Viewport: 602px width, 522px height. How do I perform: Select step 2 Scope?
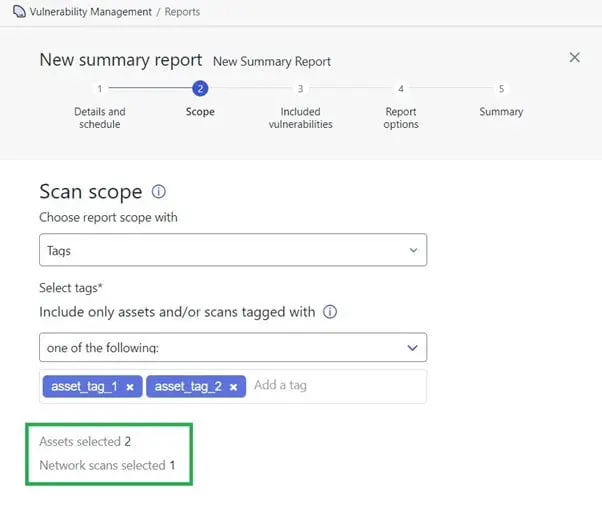(200, 99)
